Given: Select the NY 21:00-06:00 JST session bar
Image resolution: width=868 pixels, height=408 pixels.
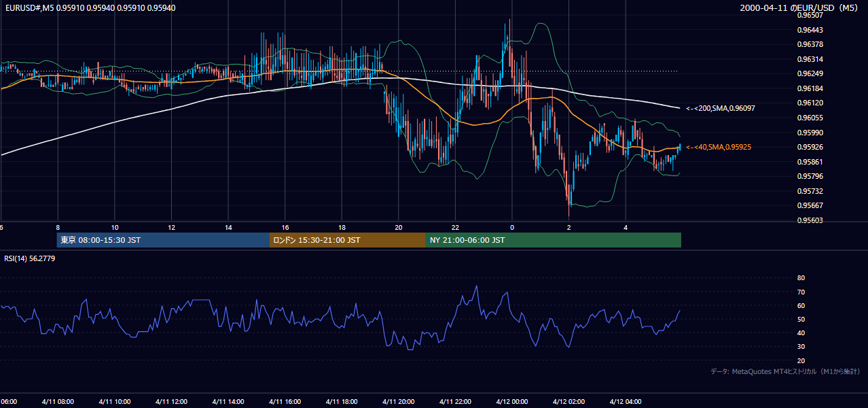Looking at the screenshot, I should (553, 240).
